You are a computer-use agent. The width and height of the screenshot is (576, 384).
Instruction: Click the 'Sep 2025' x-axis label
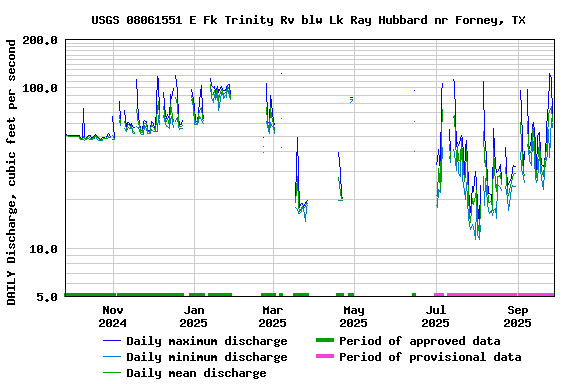tap(517, 316)
